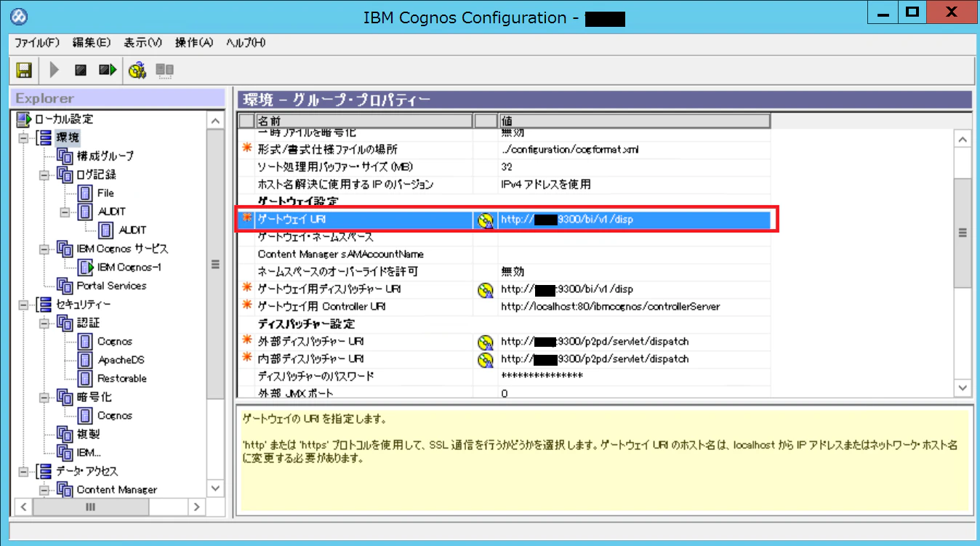Click the icon beside ApacheDS
The height and width of the screenshot is (546, 980).
(x=86, y=360)
